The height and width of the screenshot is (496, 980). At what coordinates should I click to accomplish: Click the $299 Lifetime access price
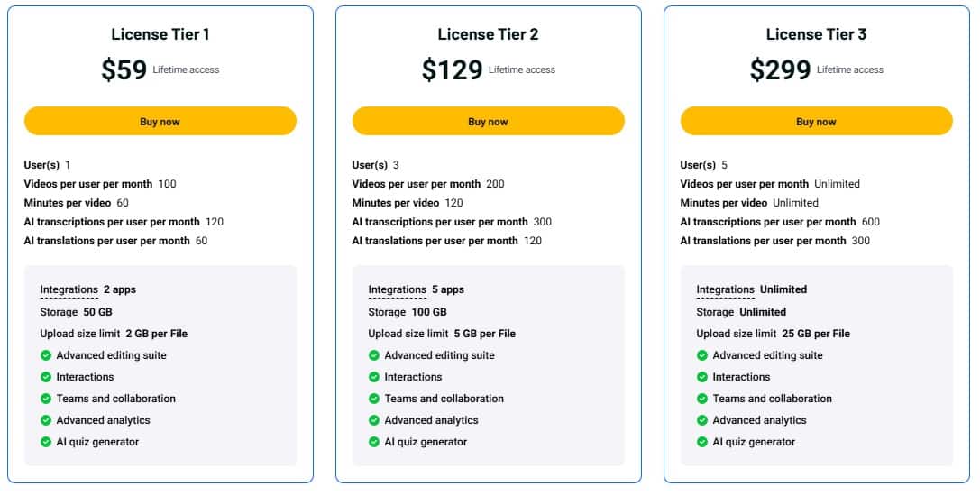tap(781, 69)
